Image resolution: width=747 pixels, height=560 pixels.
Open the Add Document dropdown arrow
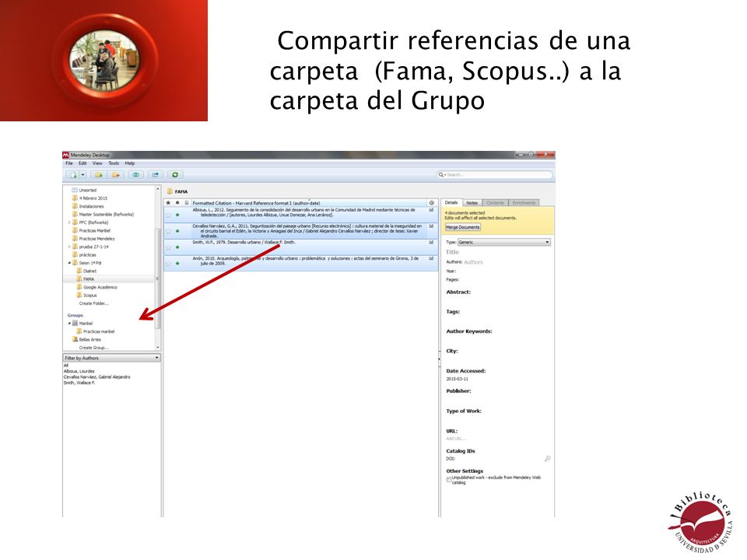click(x=82, y=175)
